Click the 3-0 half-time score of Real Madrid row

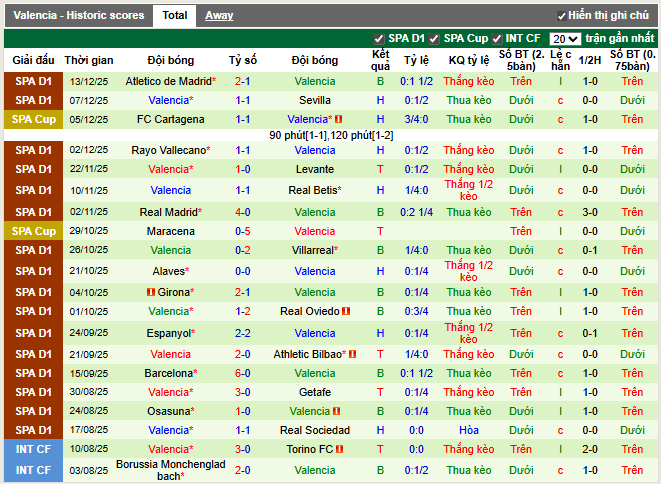point(590,212)
